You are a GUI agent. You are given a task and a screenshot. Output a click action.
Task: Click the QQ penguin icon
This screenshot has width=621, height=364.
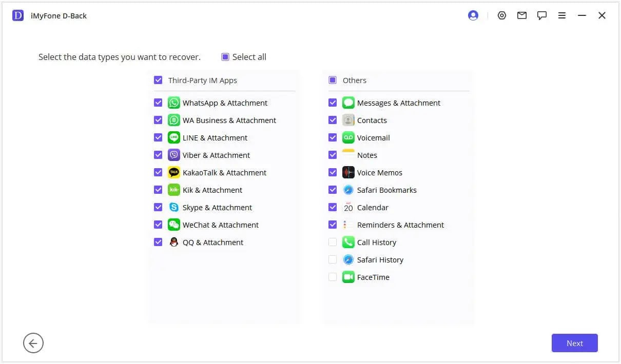click(x=174, y=242)
